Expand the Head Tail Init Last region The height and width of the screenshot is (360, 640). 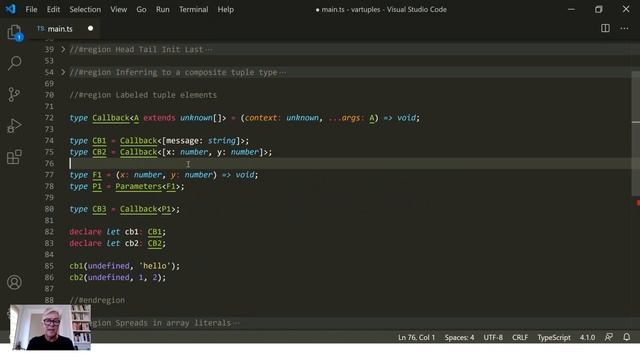click(x=63, y=49)
